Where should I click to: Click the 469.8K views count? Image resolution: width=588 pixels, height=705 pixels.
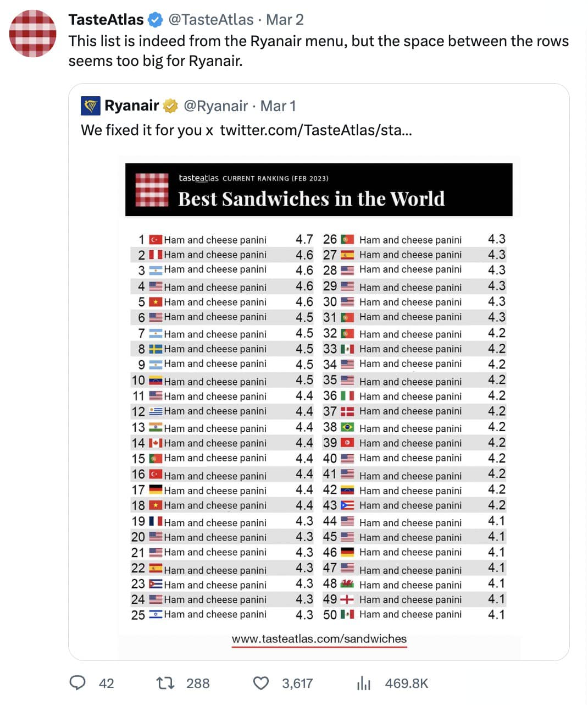[x=407, y=683]
